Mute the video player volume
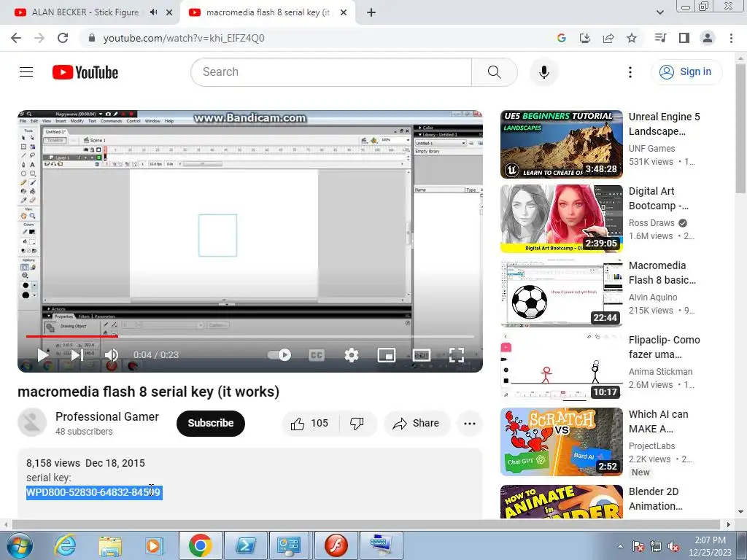Viewport: 747px width, 560px height. [x=112, y=355]
